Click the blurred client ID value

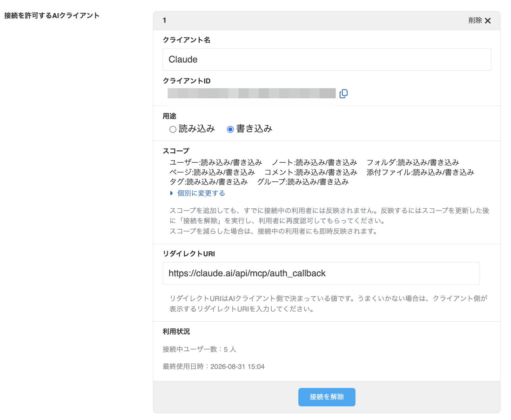tap(251, 93)
